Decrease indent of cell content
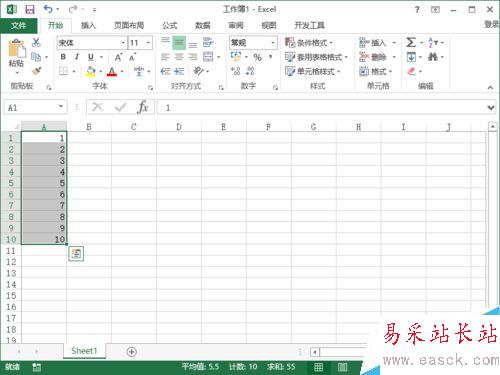 click(165, 71)
